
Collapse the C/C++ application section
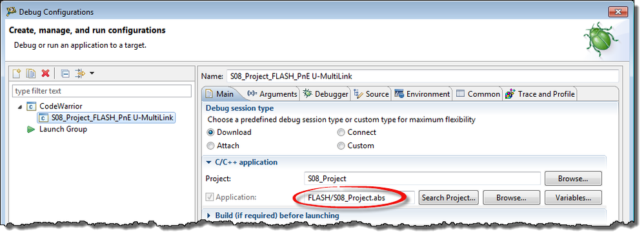point(241,162)
